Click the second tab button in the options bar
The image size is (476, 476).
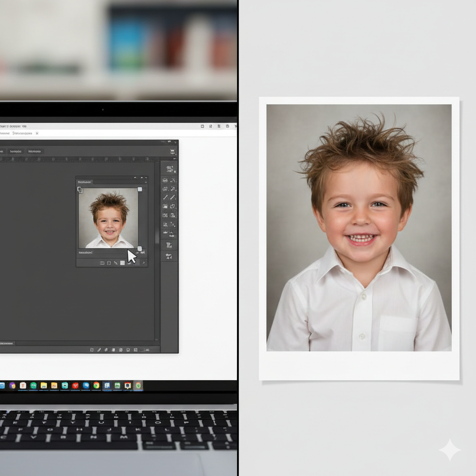(x=16, y=152)
